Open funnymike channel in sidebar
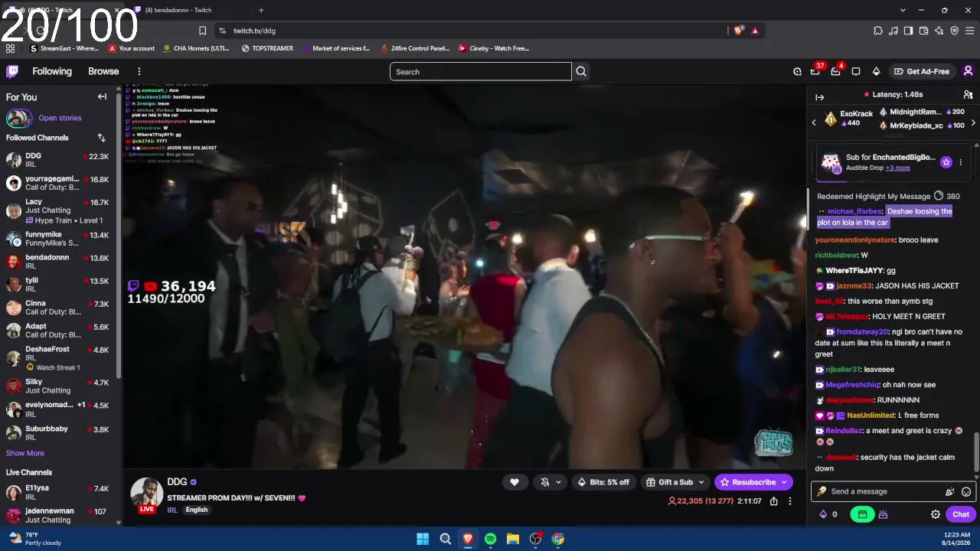The height and width of the screenshot is (551, 980). click(x=59, y=239)
